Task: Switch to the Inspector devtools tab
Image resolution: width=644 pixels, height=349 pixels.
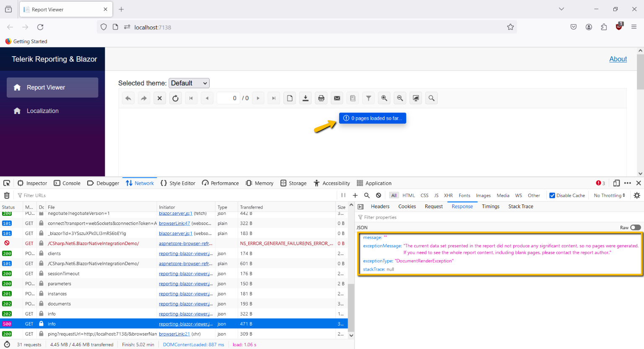Action: pos(32,183)
